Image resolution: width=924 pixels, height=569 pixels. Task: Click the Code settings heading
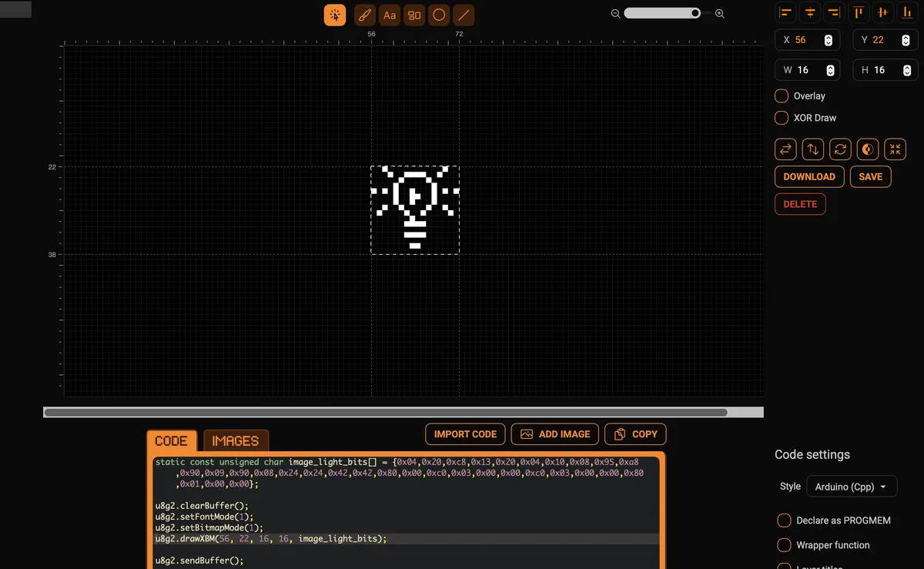(812, 454)
